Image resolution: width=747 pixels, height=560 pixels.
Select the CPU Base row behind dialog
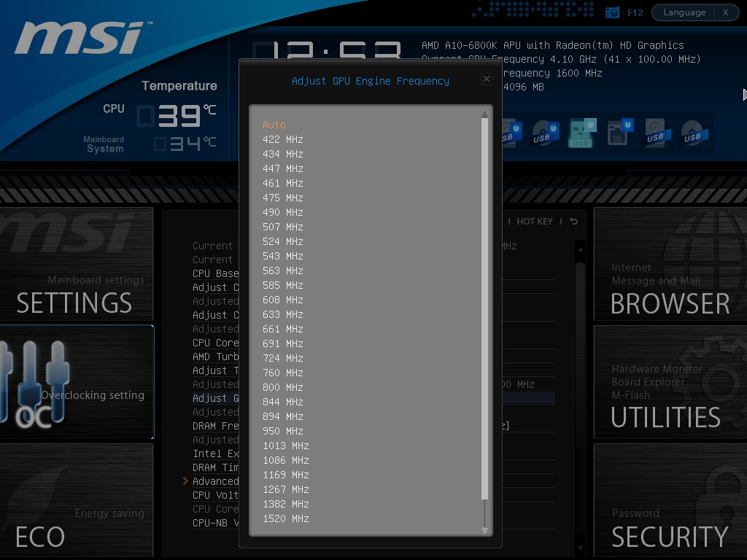pyautogui.click(x=215, y=274)
